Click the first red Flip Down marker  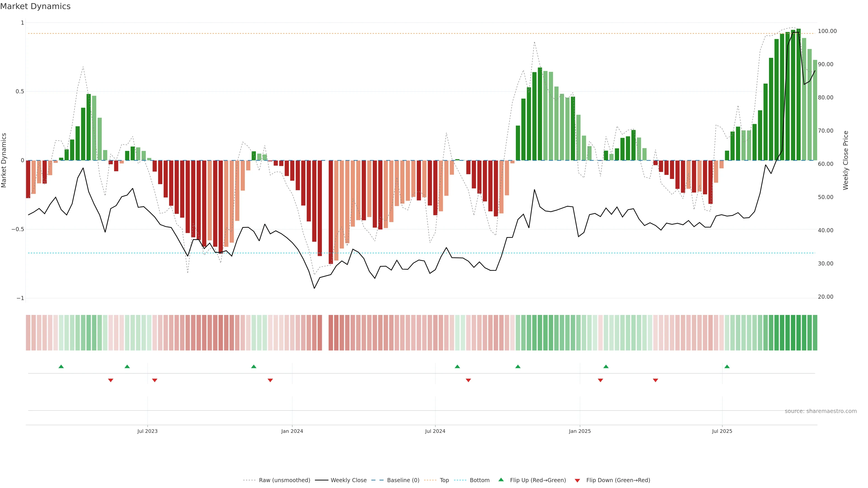pyautogui.click(x=111, y=380)
